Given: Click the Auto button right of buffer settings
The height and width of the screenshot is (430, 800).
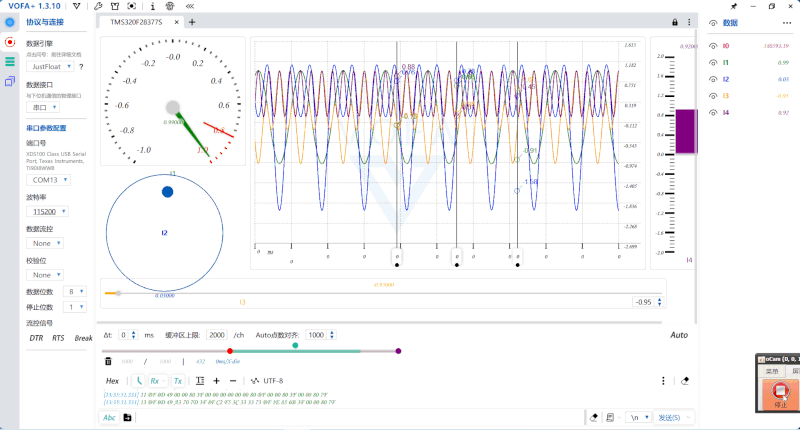Looking at the screenshot, I should tap(679, 335).
